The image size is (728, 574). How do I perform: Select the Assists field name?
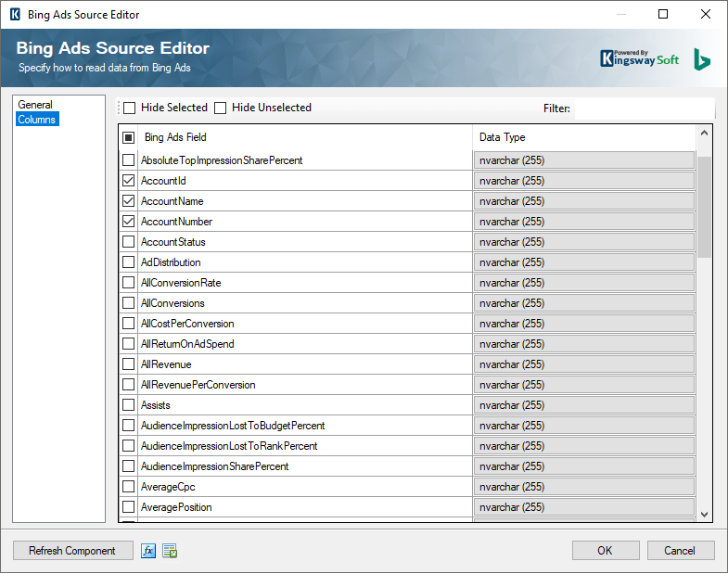click(156, 405)
